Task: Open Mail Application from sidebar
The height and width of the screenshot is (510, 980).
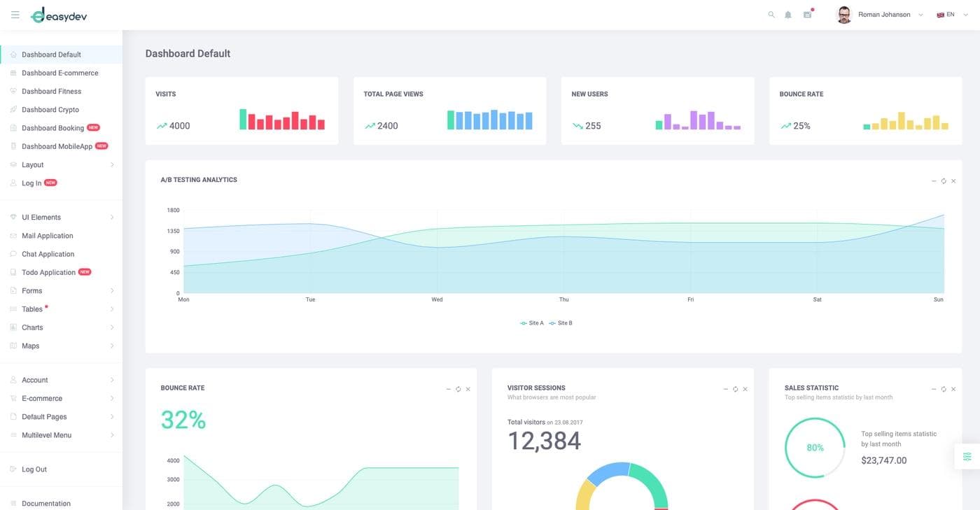Action: tap(47, 236)
